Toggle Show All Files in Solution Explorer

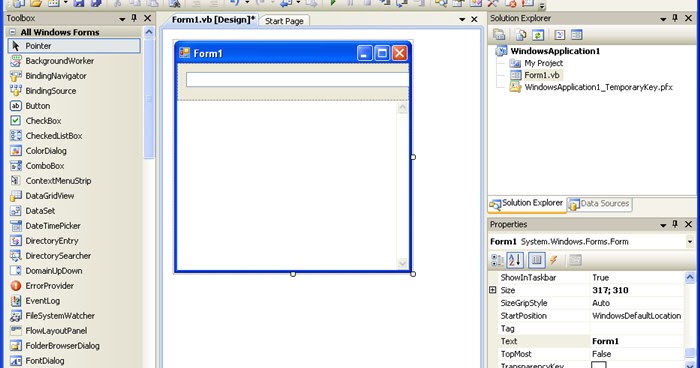pos(521,34)
